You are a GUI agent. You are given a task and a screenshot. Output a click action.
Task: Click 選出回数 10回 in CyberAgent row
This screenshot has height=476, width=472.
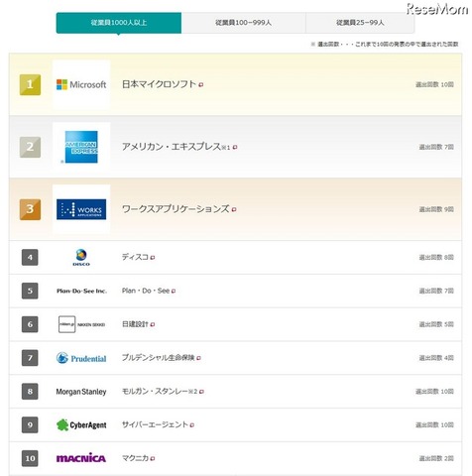(x=434, y=424)
